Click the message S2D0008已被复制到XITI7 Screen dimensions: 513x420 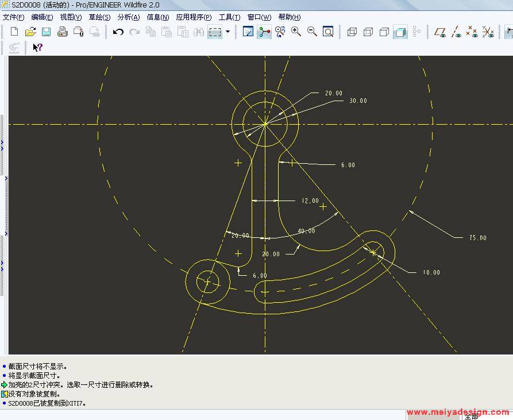coord(47,403)
